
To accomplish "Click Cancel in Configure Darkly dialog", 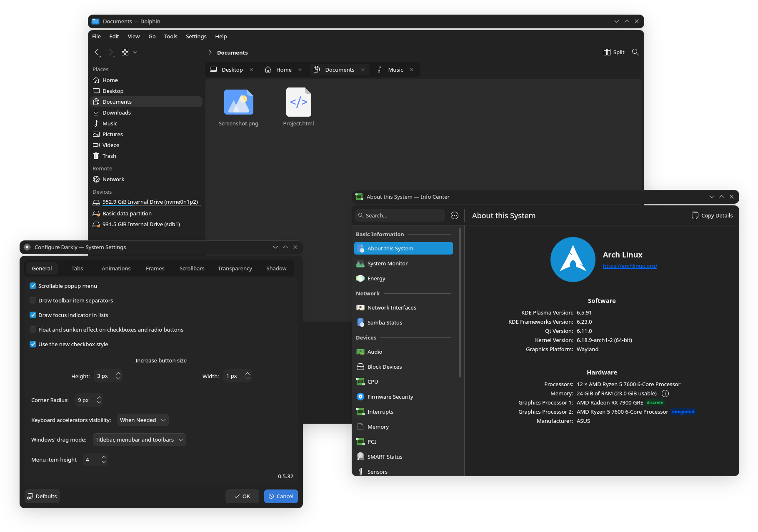I will (281, 496).
